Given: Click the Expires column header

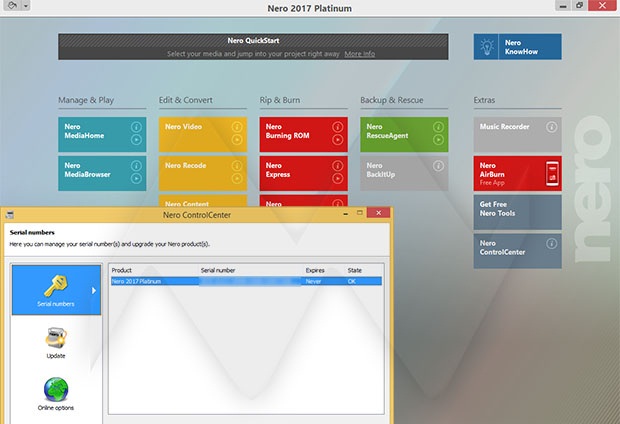Looking at the screenshot, I should [315, 270].
